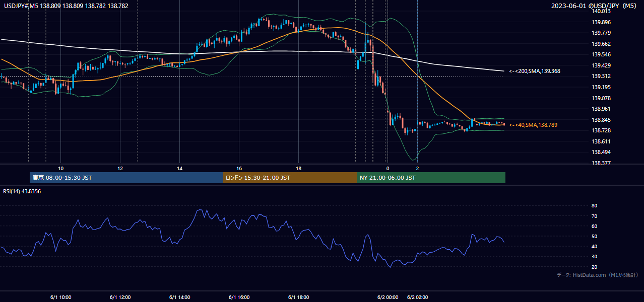The height and width of the screenshot is (302, 644).
Task: Click price axis value 140.013
Action: (602, 12)
